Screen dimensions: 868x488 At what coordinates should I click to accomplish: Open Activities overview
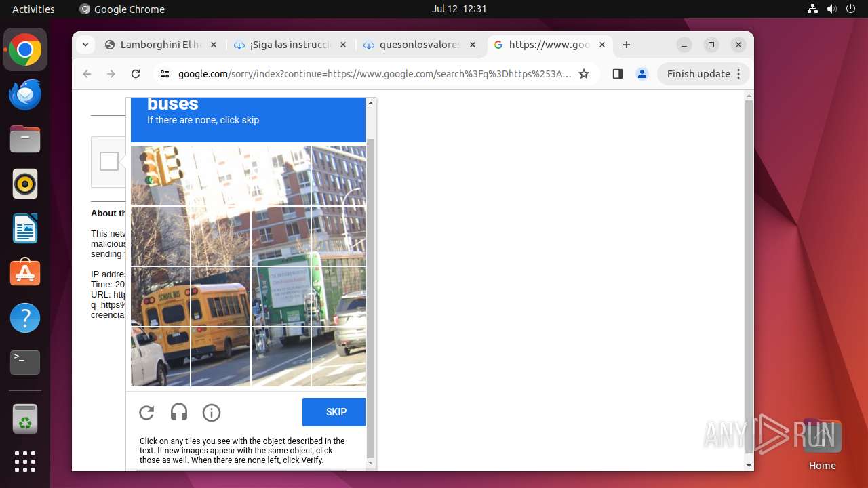pyautogui.click(x=33, y=9)
